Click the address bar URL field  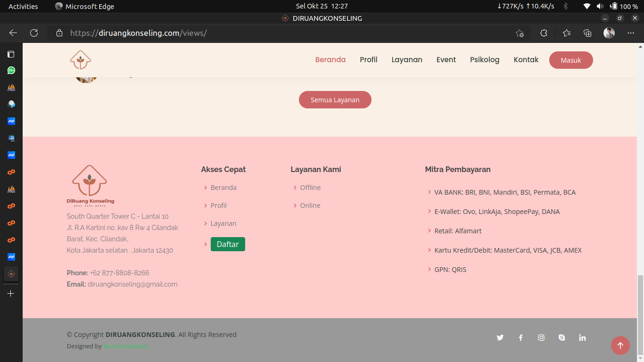tap(283, 33)
